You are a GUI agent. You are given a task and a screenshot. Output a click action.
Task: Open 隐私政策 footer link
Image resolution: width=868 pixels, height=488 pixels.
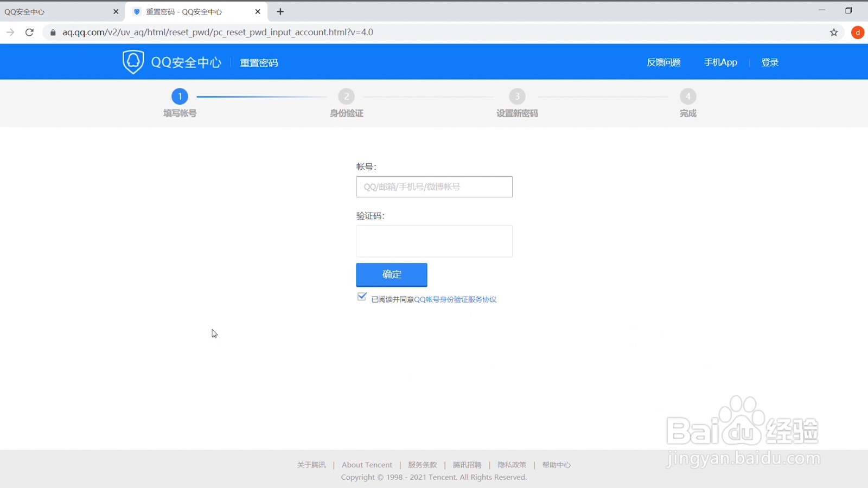tap(512, 465)
